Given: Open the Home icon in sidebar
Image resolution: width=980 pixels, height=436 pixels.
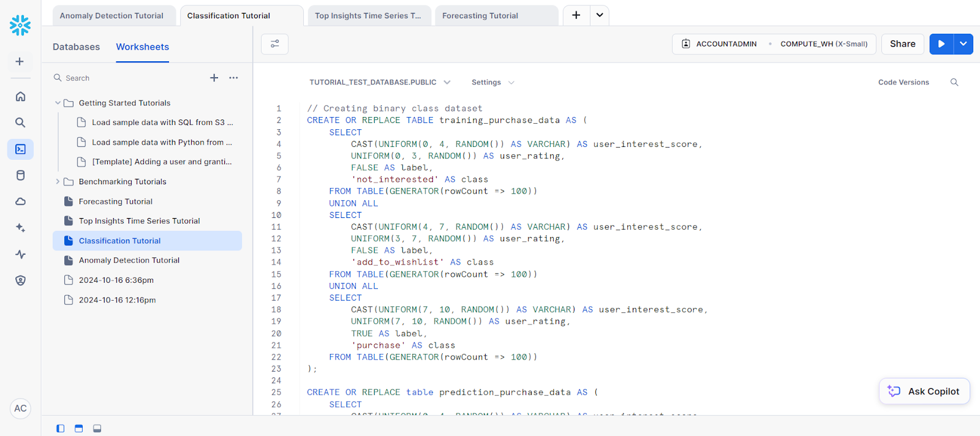Looking at the screenshot, I should (x=20, y=96).
